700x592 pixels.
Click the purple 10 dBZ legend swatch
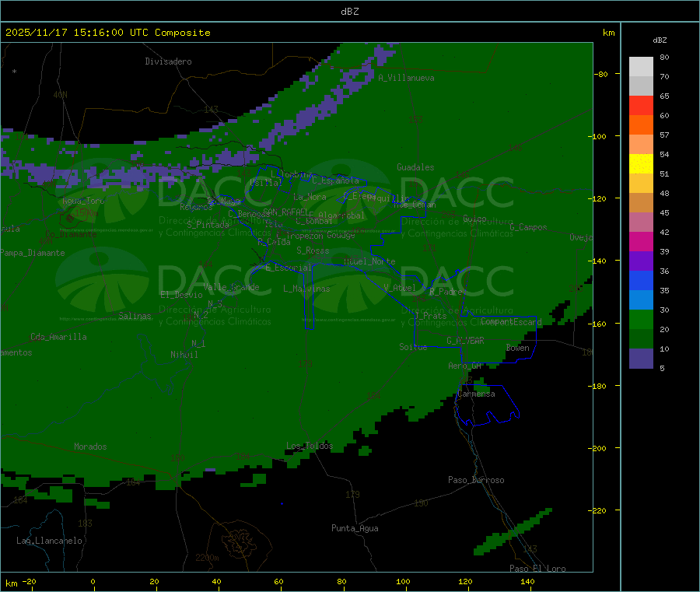pos(641,358)
